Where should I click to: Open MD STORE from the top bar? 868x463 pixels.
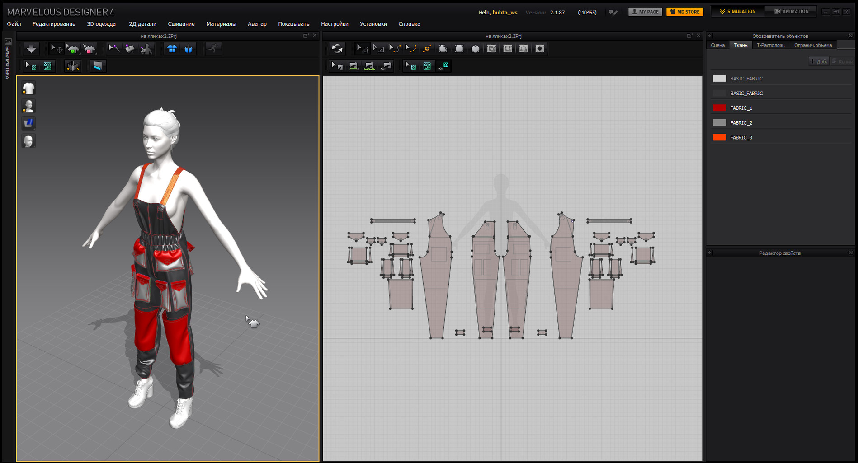tap(684, 11)
